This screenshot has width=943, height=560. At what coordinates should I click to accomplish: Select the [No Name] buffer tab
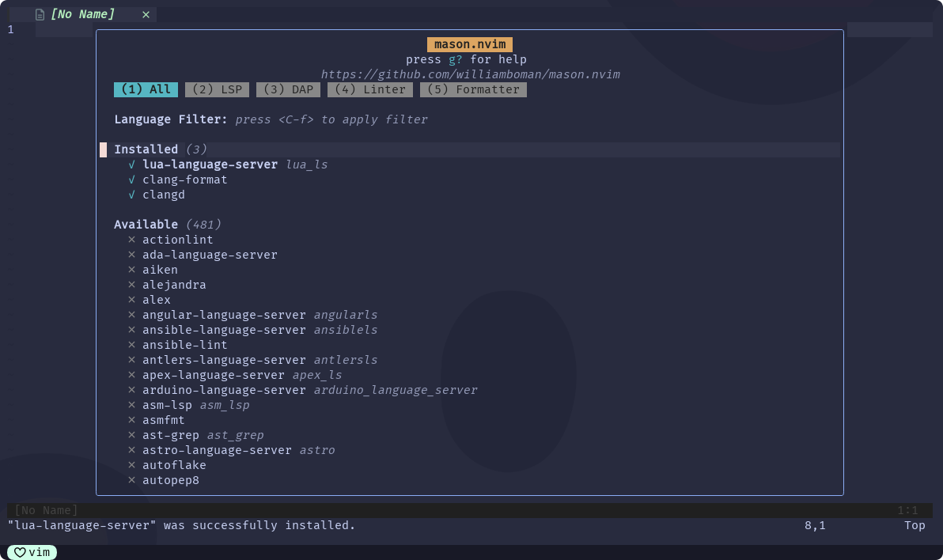click(82, 14)
